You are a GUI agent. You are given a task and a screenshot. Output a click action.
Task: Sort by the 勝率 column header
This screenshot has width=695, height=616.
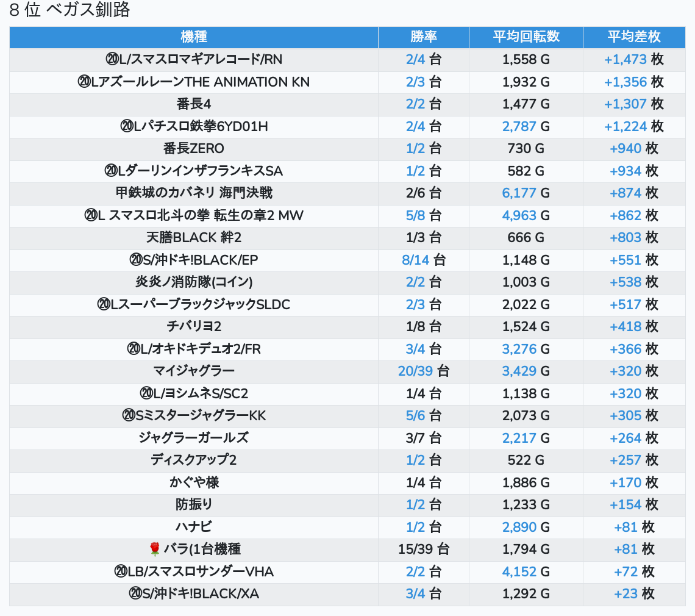coord(423,37)
